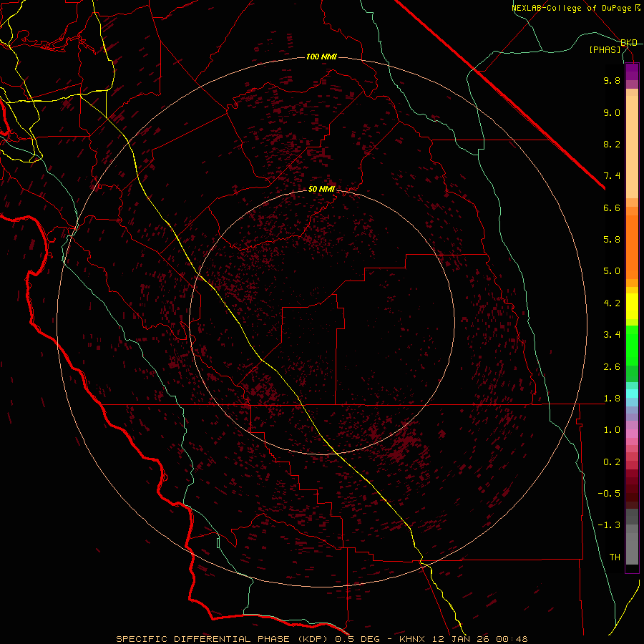The image size is (644, 644).
Task: Click the 1.0 scale value
Action: [x=612, y=430]
